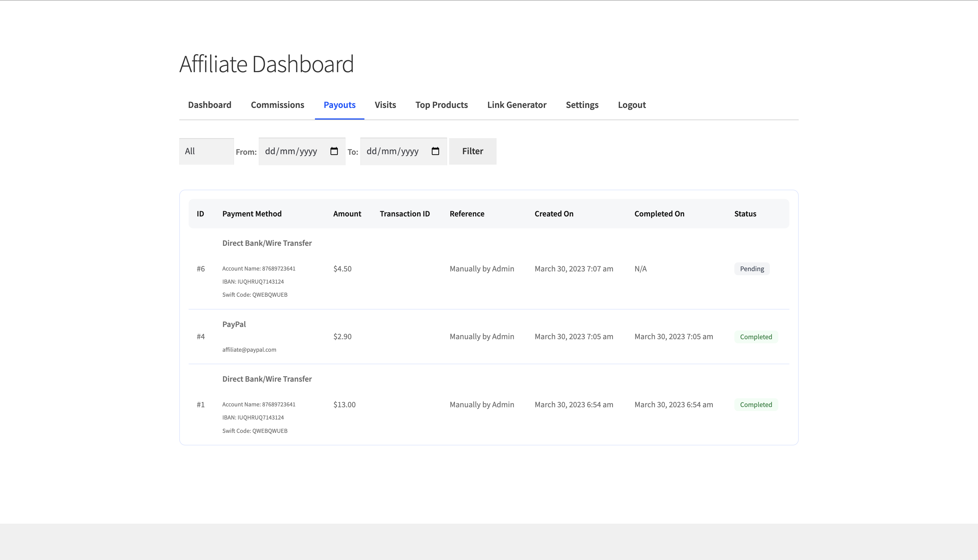Screen dimensions: 978x560
Task: Switch to the Visits tab
Action: pyautogui.click(x=385, y=105)
